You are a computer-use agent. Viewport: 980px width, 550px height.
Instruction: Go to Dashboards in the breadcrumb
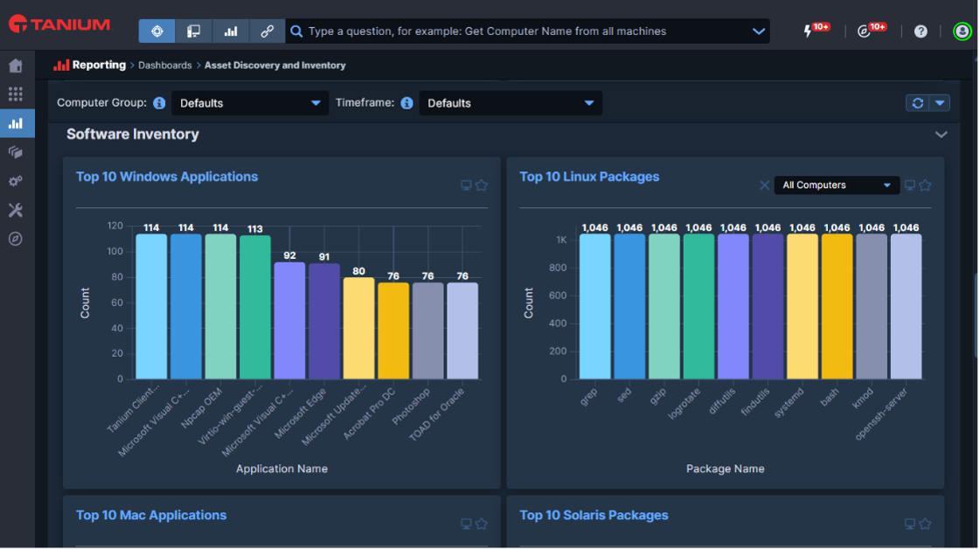point(165,65)
